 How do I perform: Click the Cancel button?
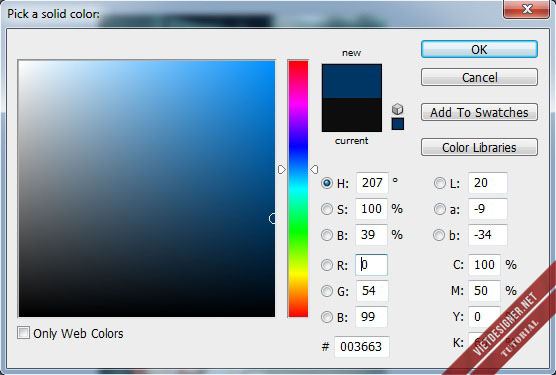click(479, 77)
